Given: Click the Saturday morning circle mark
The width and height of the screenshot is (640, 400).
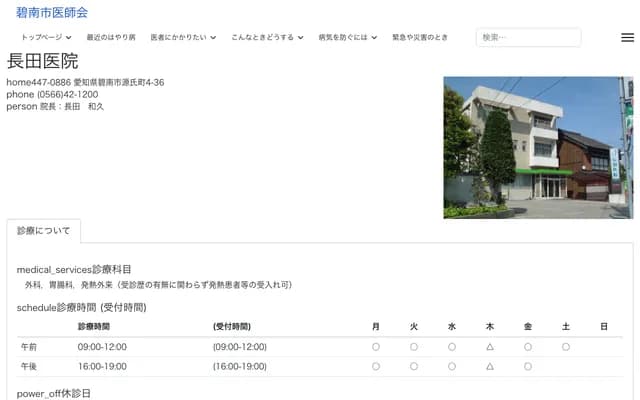Looking at the screenshot, I should [x=566, y=347].
